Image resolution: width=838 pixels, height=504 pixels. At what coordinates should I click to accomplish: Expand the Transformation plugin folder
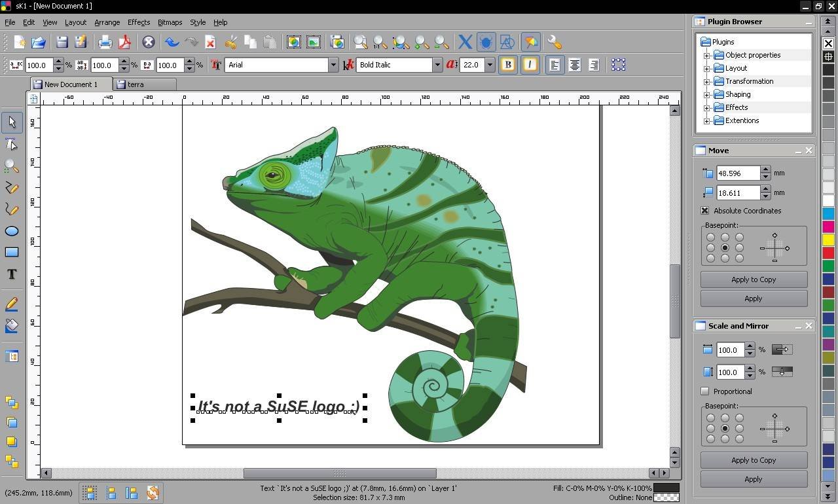[707, 81]
